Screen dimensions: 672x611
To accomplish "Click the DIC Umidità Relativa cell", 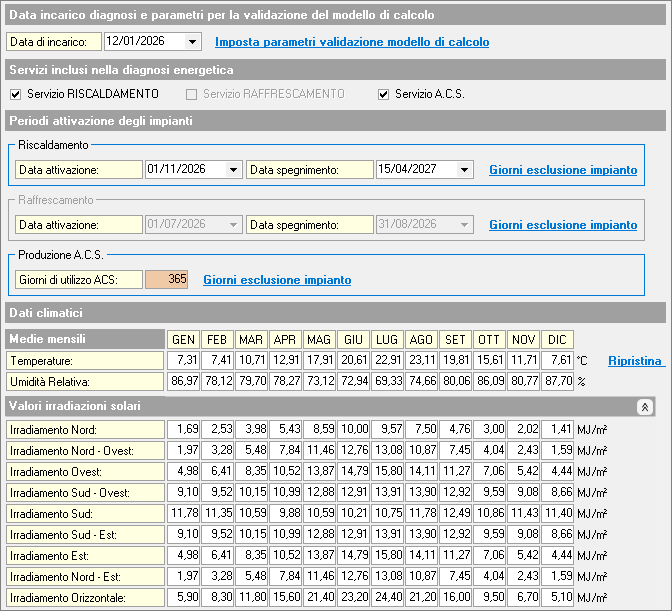I will (x=557, y=381).
